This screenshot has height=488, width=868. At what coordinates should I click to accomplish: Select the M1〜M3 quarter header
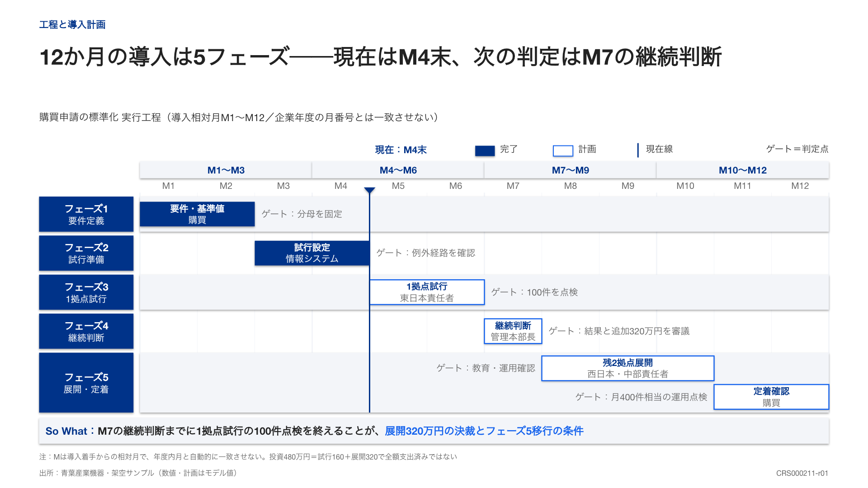click(x=226, y=170)
